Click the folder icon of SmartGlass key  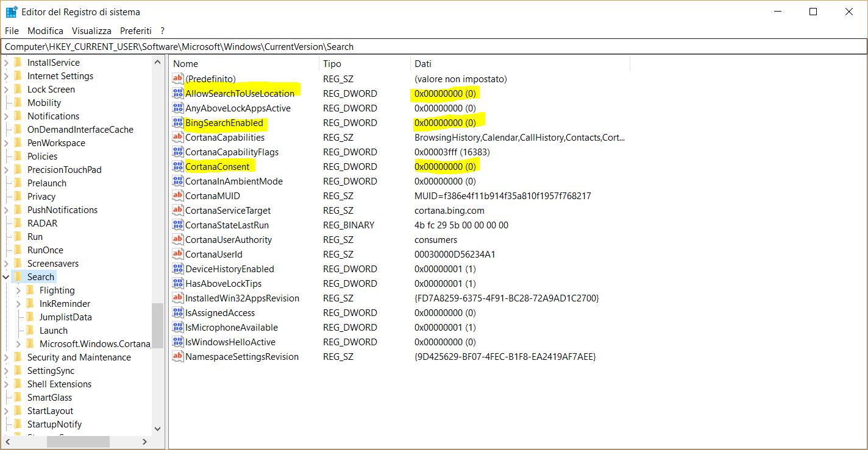[x=17, y=397]
